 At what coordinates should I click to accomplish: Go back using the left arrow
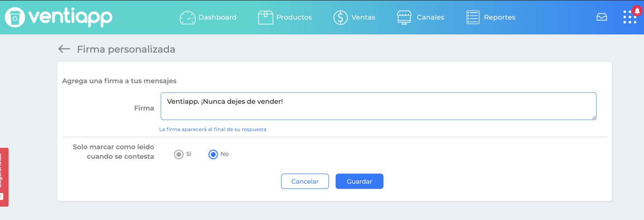[64, 49]
